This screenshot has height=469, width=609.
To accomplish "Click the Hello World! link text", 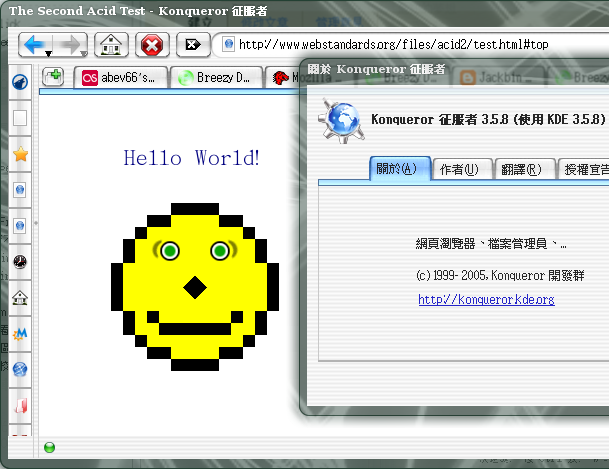I will [x=191, y=158].
